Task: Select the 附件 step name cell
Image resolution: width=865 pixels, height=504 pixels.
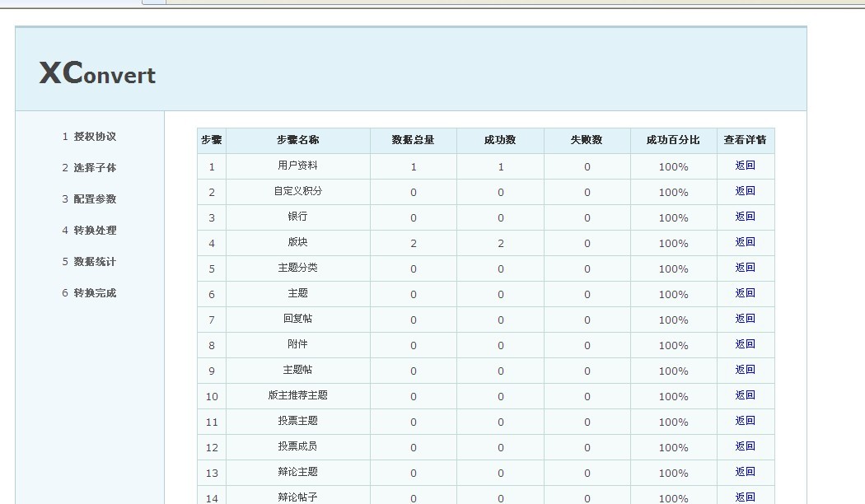Action: 298,344
